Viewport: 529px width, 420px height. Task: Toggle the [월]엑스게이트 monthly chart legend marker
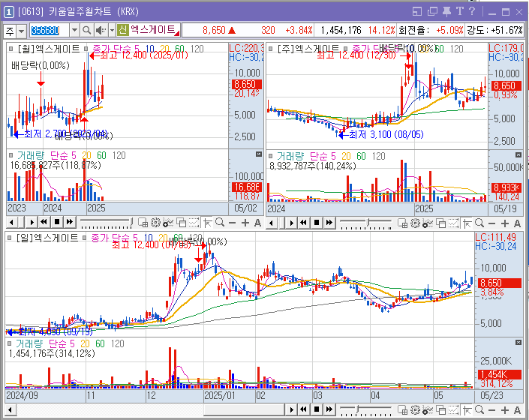click(11, 49)
